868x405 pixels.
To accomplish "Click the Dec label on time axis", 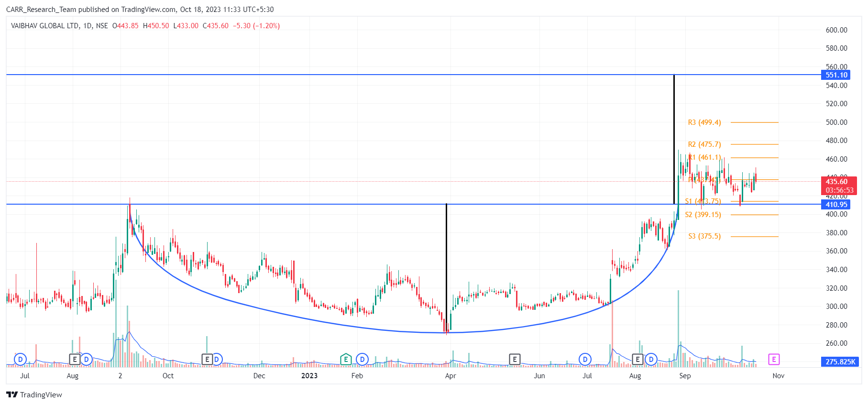I will coord(259,376).
